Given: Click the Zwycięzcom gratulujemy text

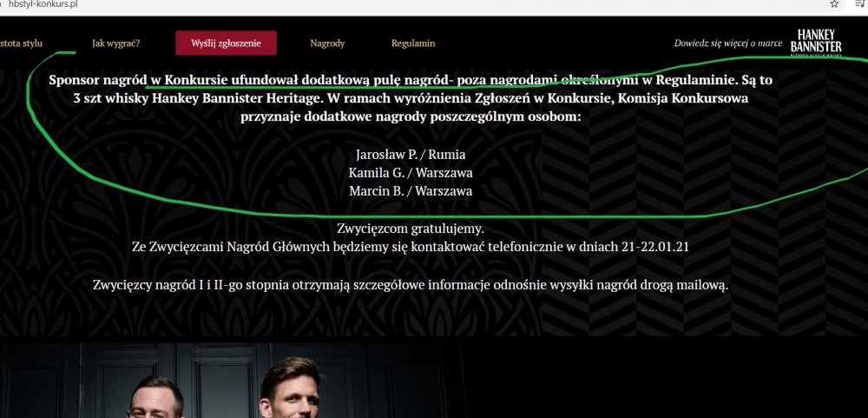Looking at the screenshot, I should click(x=411, y=228).
